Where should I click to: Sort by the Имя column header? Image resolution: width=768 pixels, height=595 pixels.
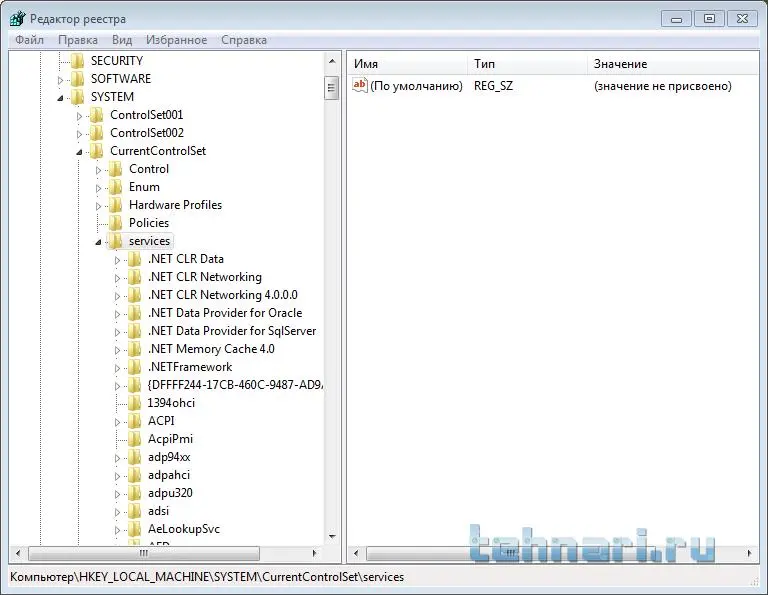pyautogui.click(x=408, y=64)
